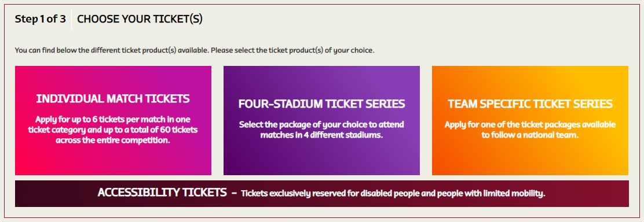Click the 'INDIVIDUAL MATCH TICKETS' heading text
644x222 pixels.
pos(113,99)
